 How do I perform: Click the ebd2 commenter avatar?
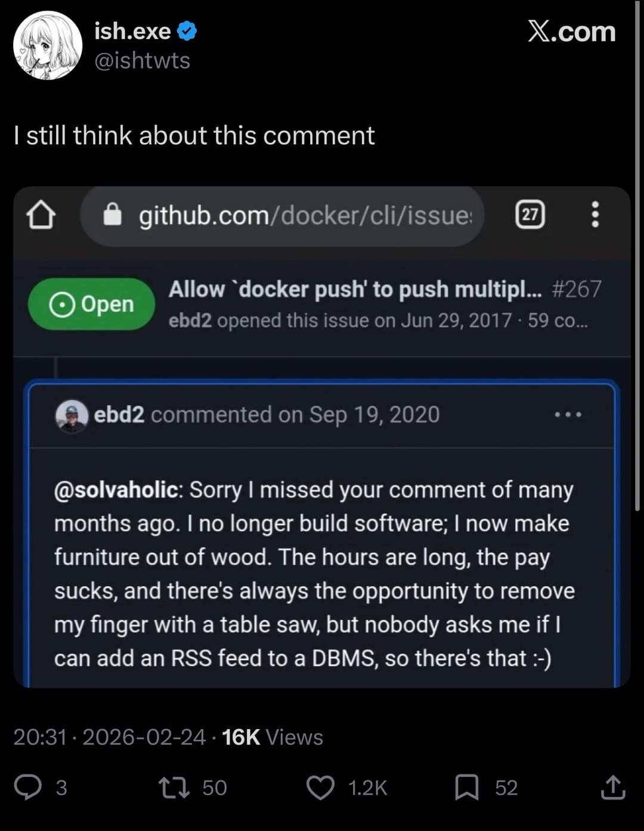tap(72, 415)
